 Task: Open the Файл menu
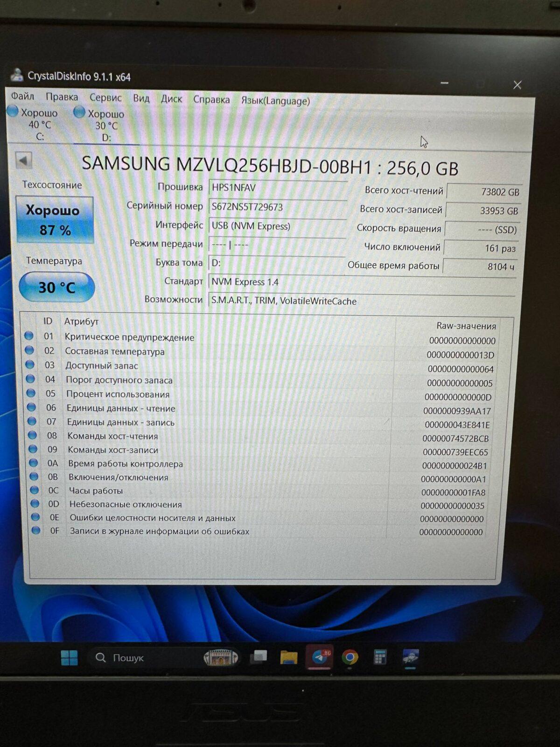pyautogui.click(x=22, y=96)
